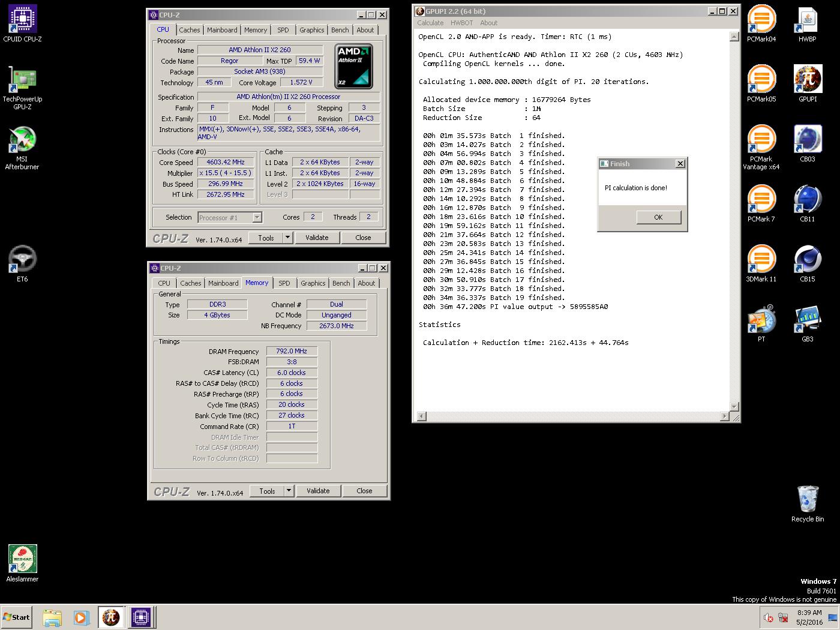This screenshot has width=840, height=630.
Task: Click Close button in Memory CPU-Z window
Action: [364, 491]
